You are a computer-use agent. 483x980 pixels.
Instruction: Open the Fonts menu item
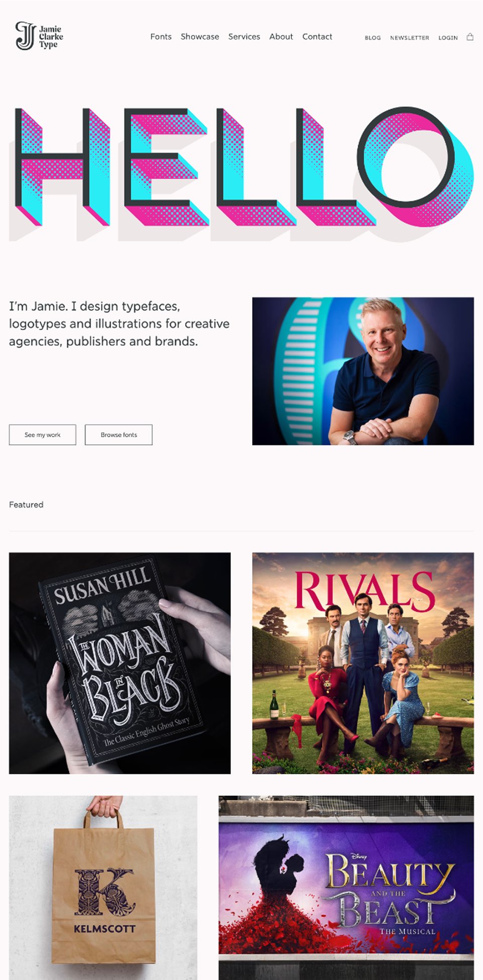161,37
